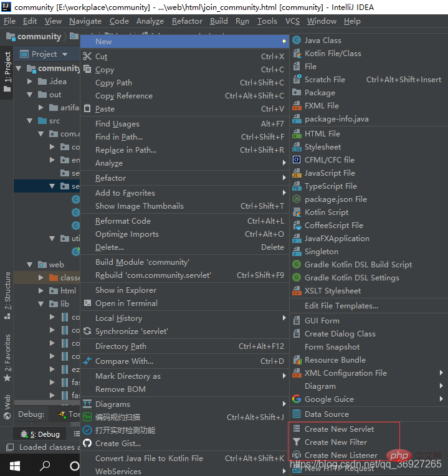Click the Synchronize 'servlet' refresh icon
448x476 pixels.
(x=87, y=331)
